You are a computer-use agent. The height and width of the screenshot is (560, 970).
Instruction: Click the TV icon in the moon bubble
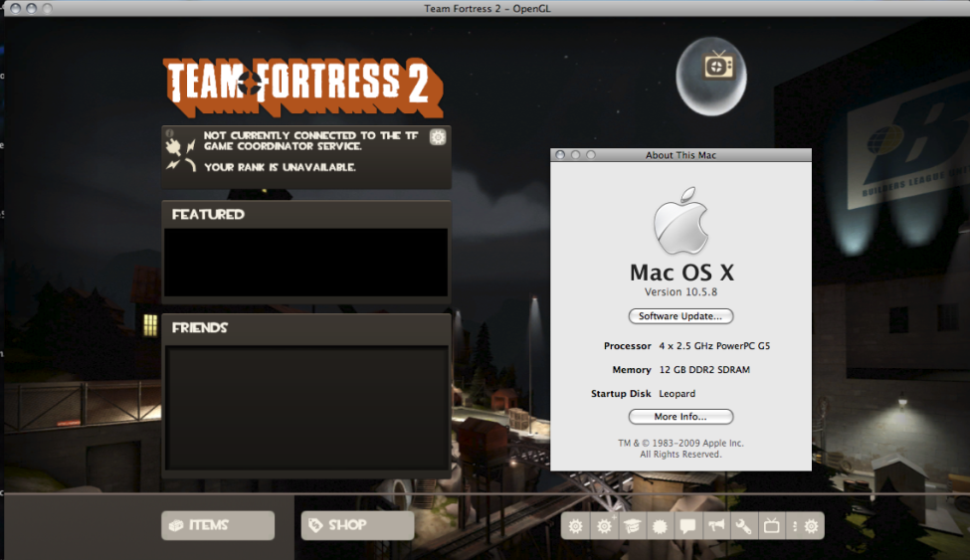point(718,66)
